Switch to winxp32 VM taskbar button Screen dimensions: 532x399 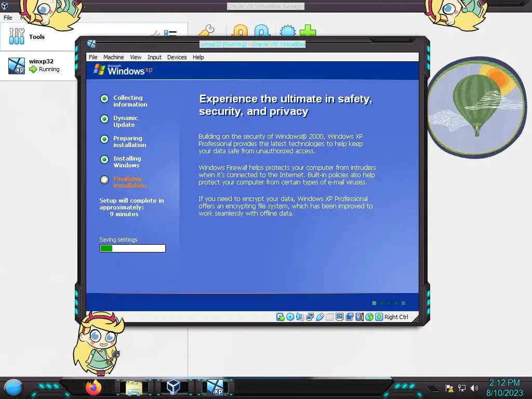pos(215,388)
